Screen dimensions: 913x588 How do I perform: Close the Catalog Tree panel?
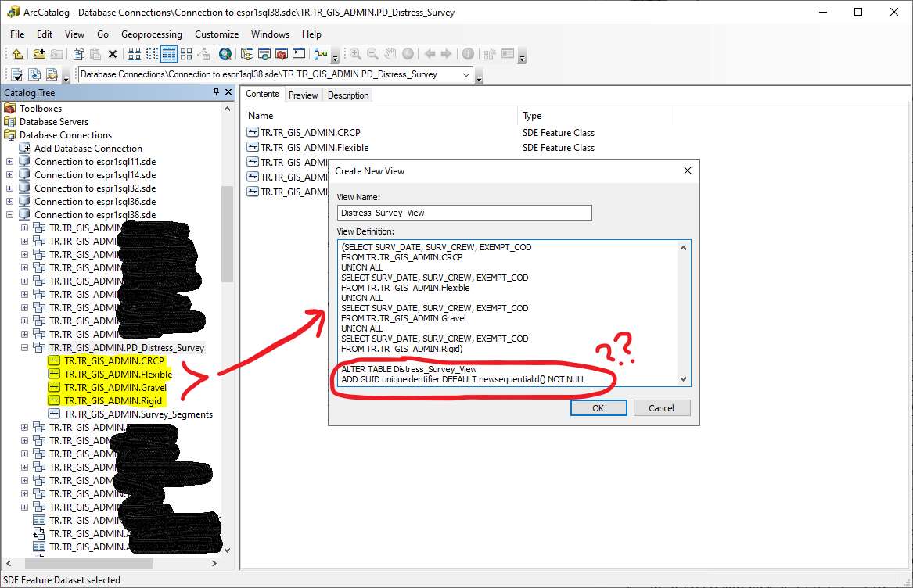228,92
